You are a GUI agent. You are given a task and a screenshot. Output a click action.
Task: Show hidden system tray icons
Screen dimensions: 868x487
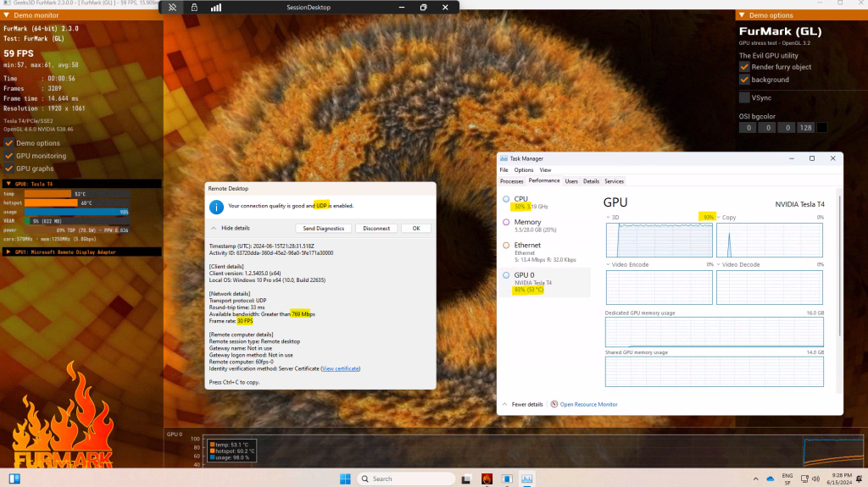(x=755, y=479)
